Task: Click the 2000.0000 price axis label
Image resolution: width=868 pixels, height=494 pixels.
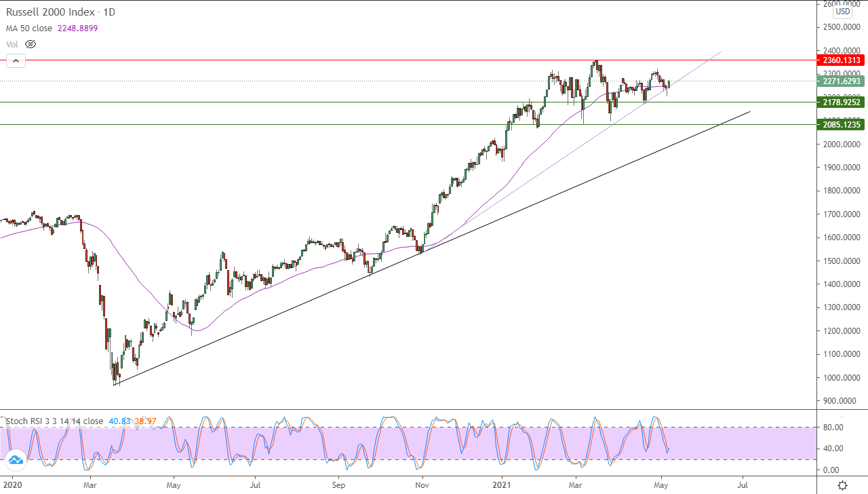Action: [x=842, y=144]
